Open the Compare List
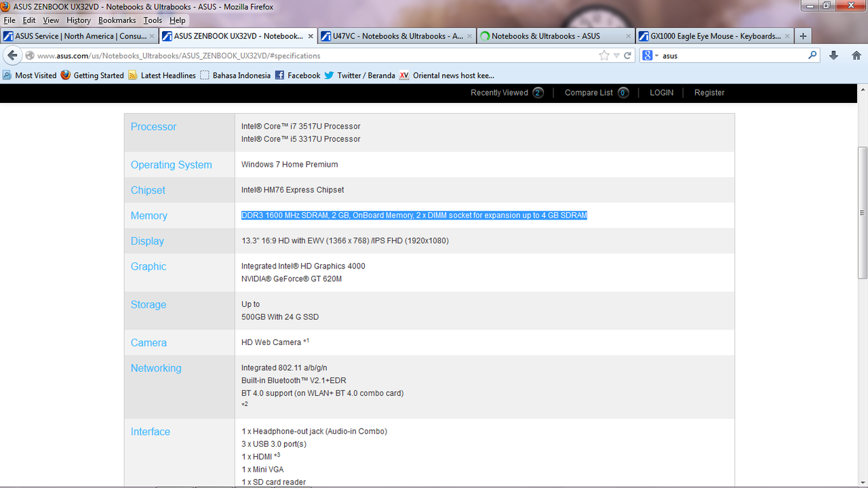 (x=597, y=93)
